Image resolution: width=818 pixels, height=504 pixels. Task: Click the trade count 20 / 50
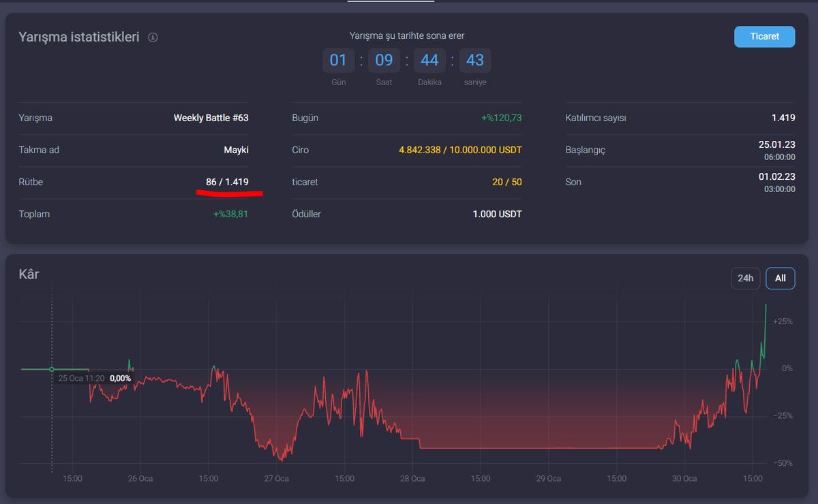(x=507, y=182)
